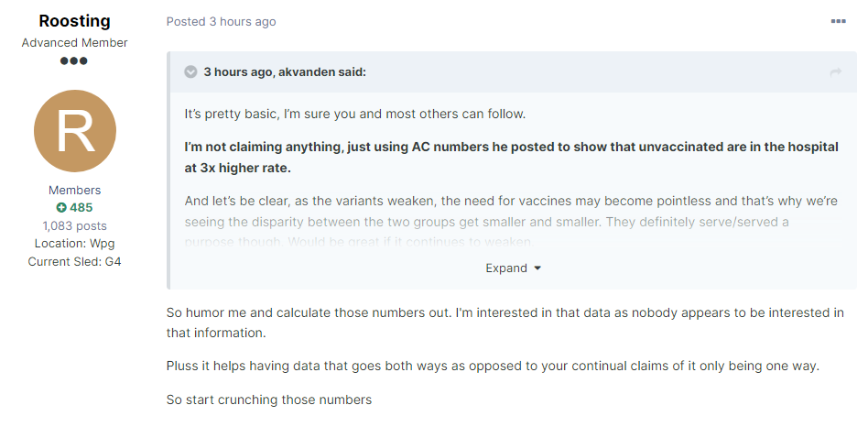Open the post options three-dot menu
This screenshot has height=427, width=868.
tap(838, 22)
